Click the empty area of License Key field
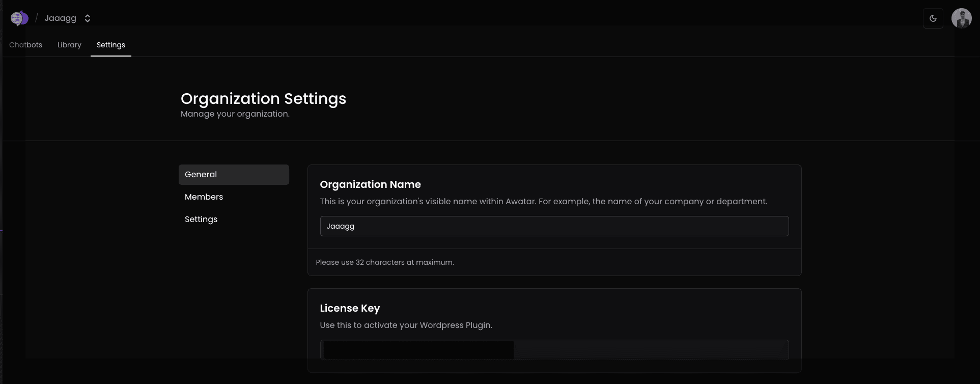Viewport: 980px width, 384px height. tap(651, 350)
